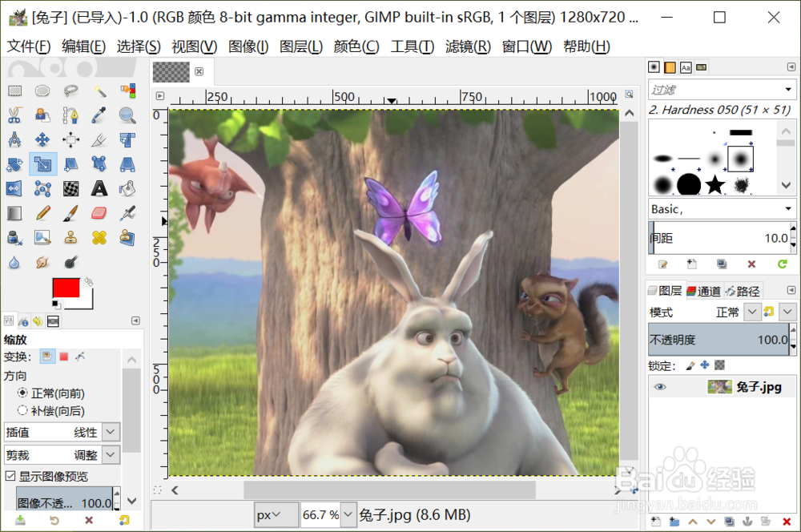The height and width of the screenshot is (532, 801).
Task: Select the Cage Transform tool
Action: pyautogui.click(x=42, y=188)
